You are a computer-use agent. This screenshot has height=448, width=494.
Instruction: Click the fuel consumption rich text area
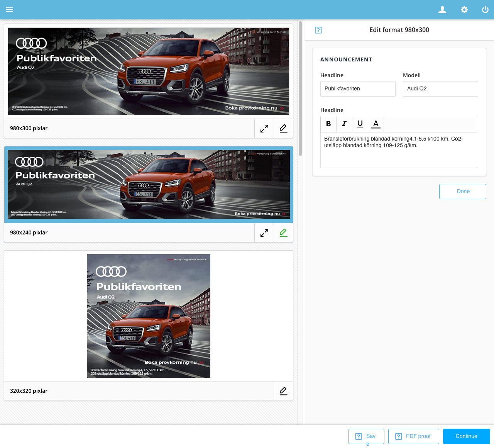tap(399, 150)
